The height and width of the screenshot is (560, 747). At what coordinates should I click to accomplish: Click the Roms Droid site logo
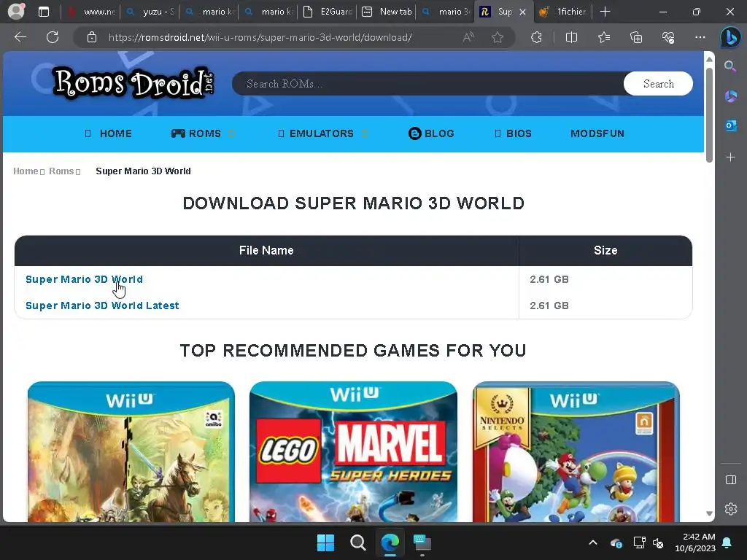point(134,83)
